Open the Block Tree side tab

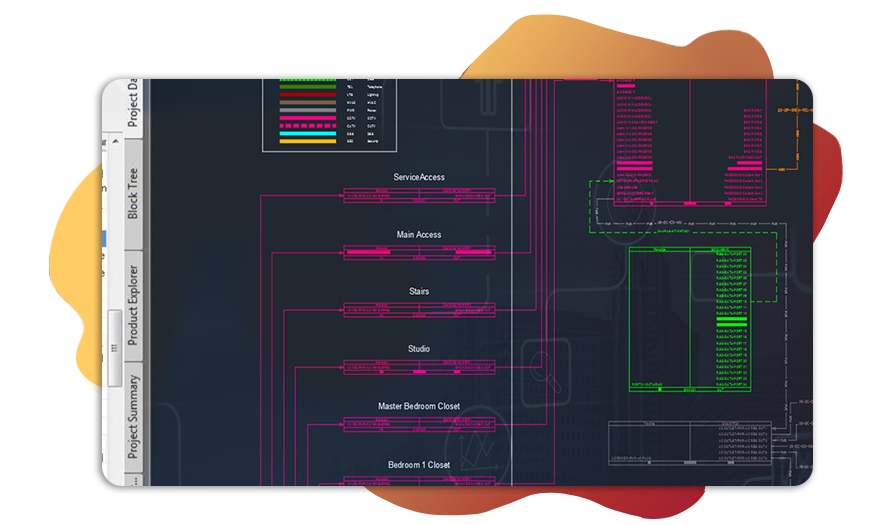click(133, 193)
